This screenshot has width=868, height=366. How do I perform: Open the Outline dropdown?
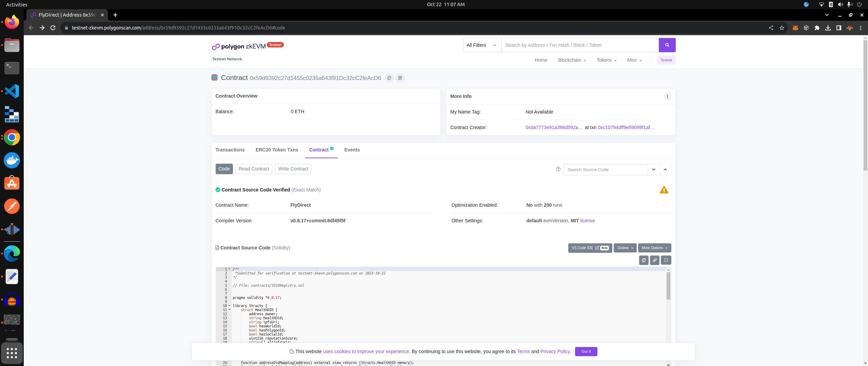tap(625, 248)
